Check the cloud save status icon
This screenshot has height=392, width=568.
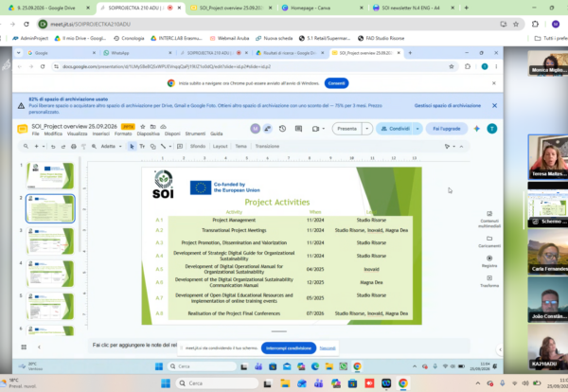[164, 127]
